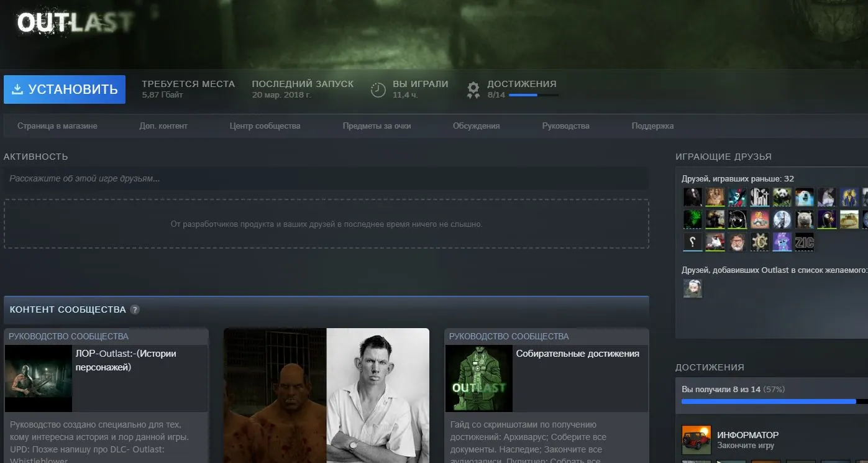Open the Центр сообщества tab
Image resolution: width=868 pixels, height=463 pixels.
[265, 126]
